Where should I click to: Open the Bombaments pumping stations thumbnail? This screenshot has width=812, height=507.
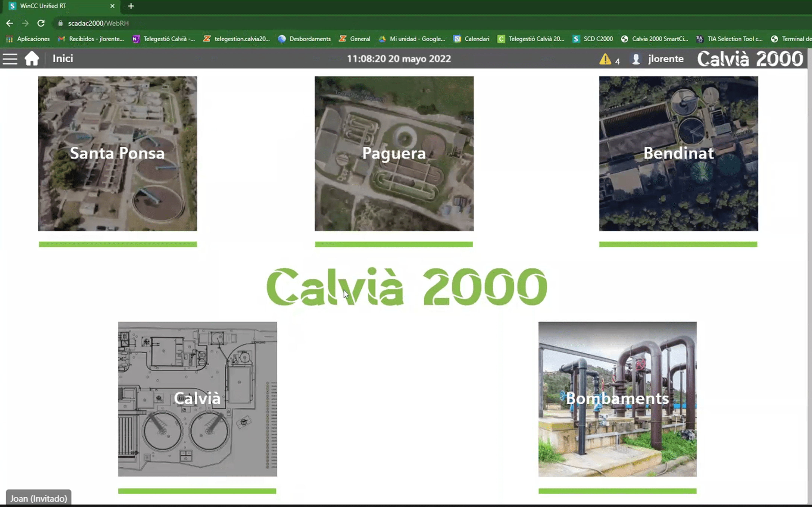[x=617, y=399]
